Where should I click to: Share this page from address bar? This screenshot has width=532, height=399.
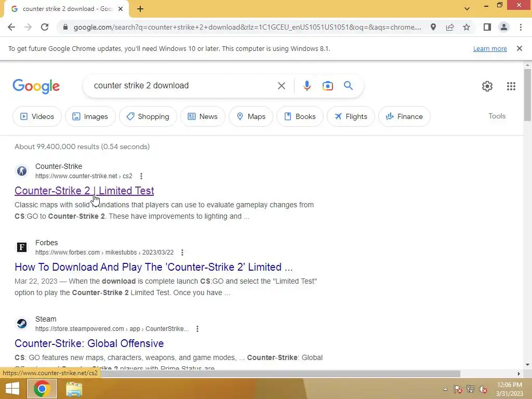[450, 27]
